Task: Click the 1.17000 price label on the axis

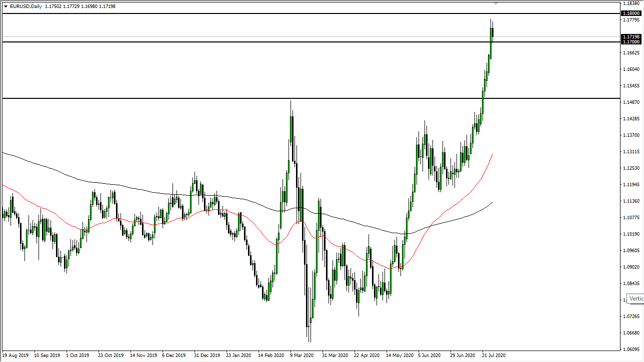Action: pos(631,42)
